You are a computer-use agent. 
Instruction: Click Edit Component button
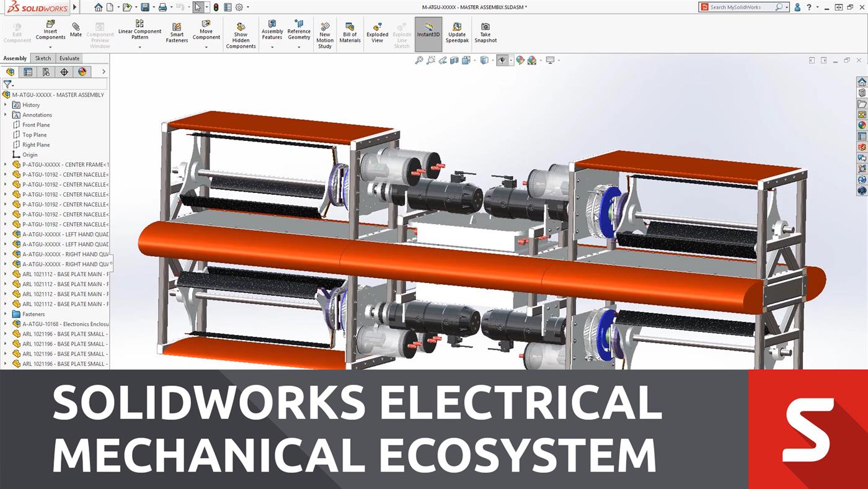[17, 32]
